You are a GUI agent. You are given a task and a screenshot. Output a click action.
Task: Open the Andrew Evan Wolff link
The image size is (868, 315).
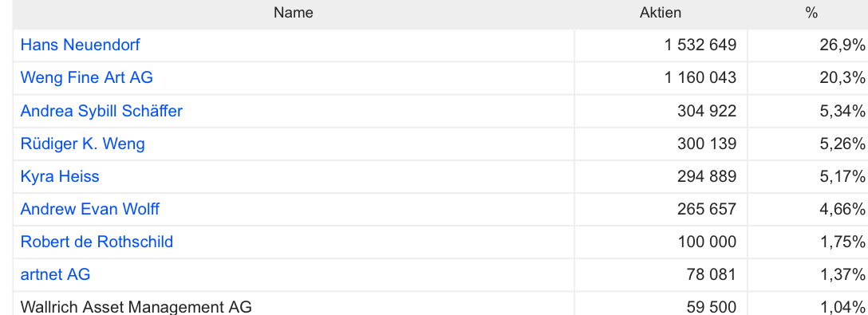click(x=90, y=209)
